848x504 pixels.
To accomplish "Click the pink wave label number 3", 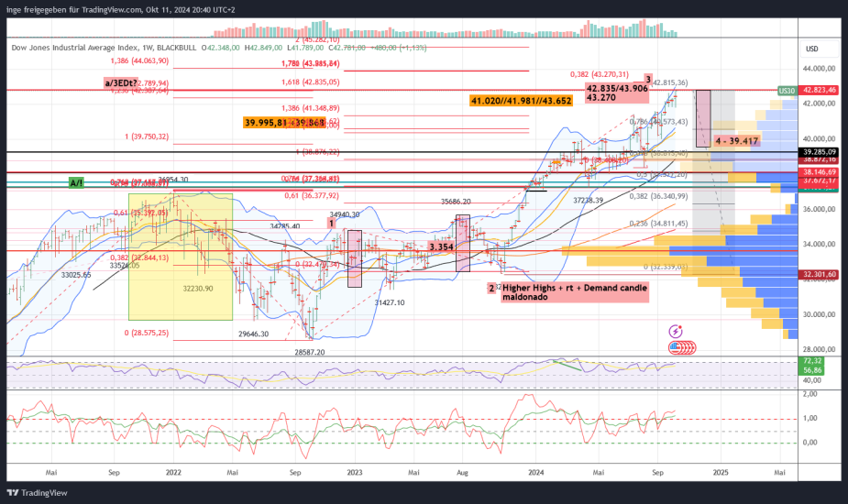I will pos(647,79).
